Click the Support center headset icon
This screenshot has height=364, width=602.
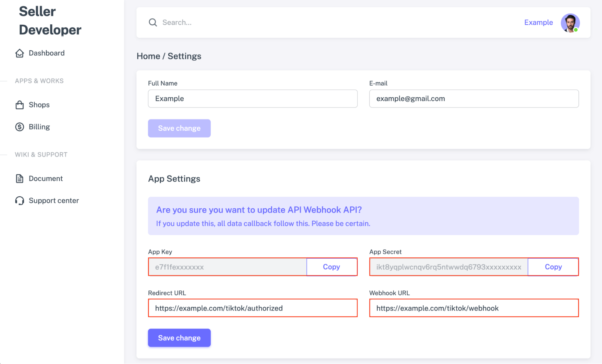[x=19, y=201]
